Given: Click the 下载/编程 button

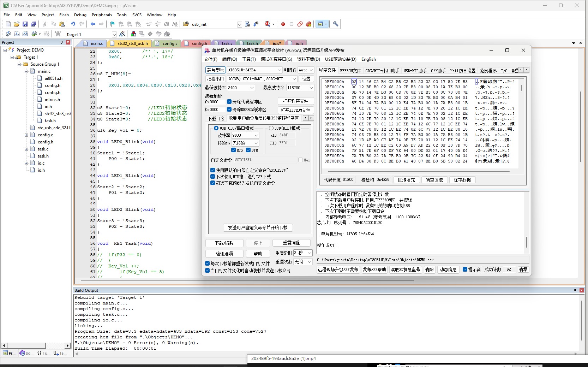Looking at the screenshot, I should coord(224,243).
